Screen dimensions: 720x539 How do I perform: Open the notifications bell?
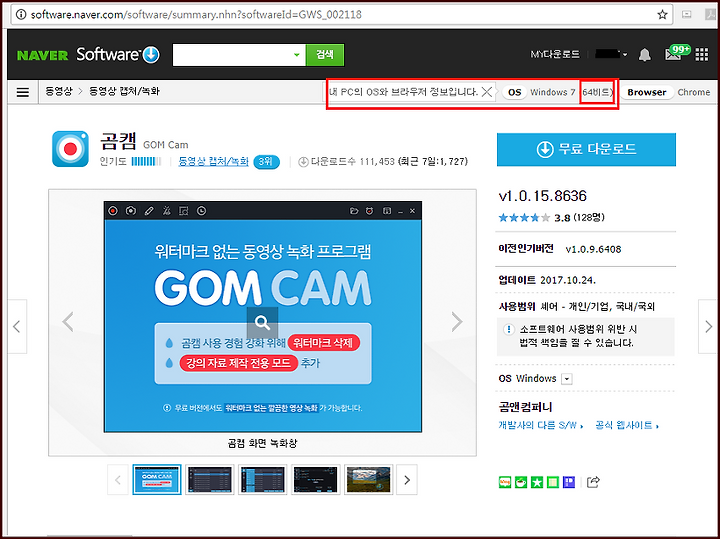pos(645,55)
